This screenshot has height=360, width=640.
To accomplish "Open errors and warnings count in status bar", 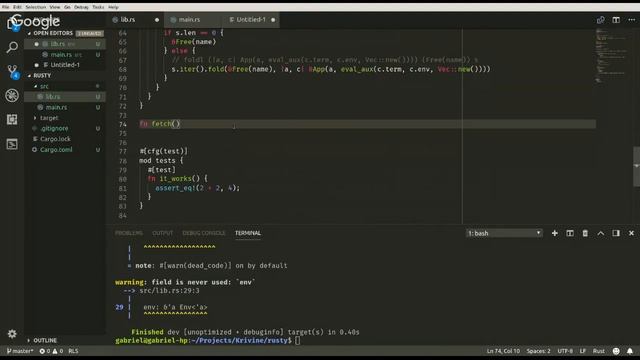I will click(x=51, y=351).
